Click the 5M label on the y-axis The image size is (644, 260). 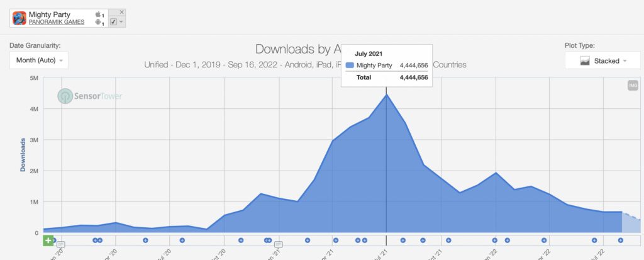pyautogui.click(x=33, y=78)
